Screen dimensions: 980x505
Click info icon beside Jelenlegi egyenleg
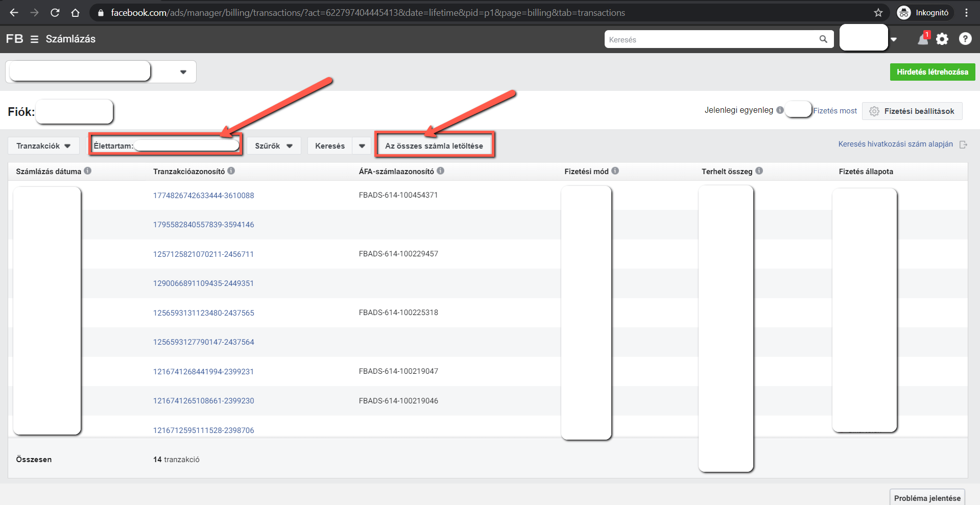[780, 110]
